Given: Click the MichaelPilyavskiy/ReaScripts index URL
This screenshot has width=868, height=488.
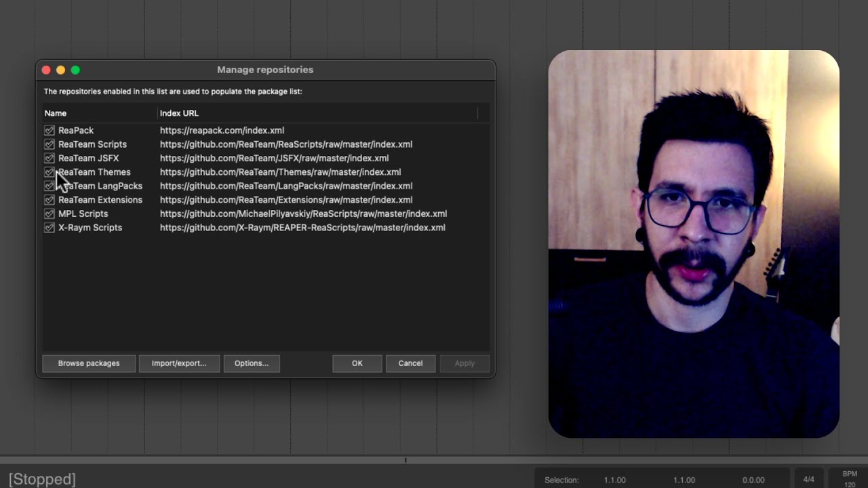Looking at the screenshot, I should 303,213.
